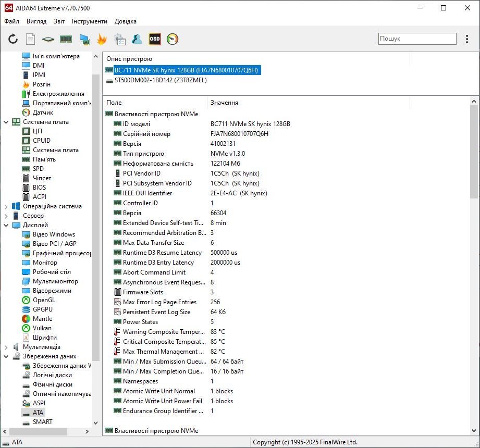Viewport: 480px width, 448px height.
Task: Open the checklist audit toolbar icon
Action: tap(119, 39)
